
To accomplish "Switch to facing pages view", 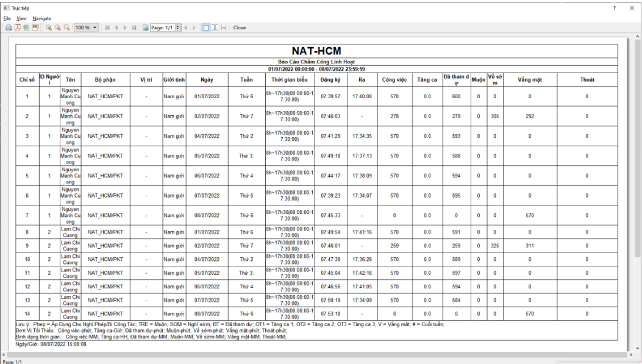I will 215,27.
